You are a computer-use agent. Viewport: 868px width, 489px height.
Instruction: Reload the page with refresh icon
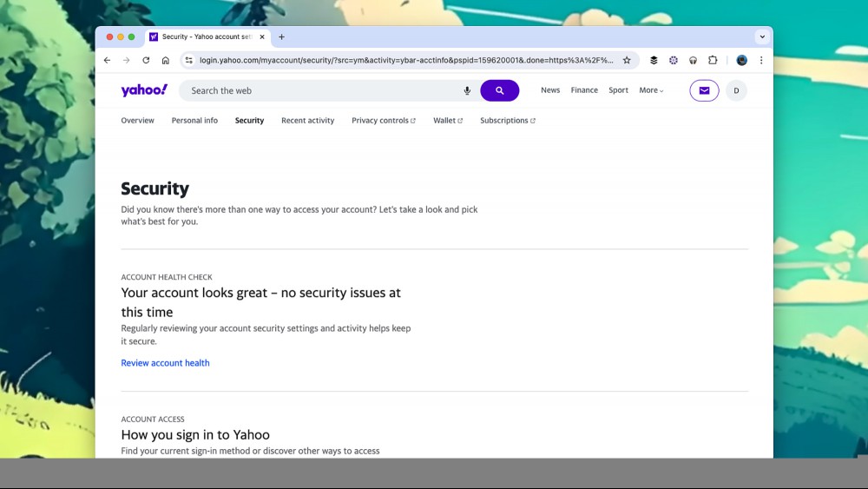click(146, 60)
